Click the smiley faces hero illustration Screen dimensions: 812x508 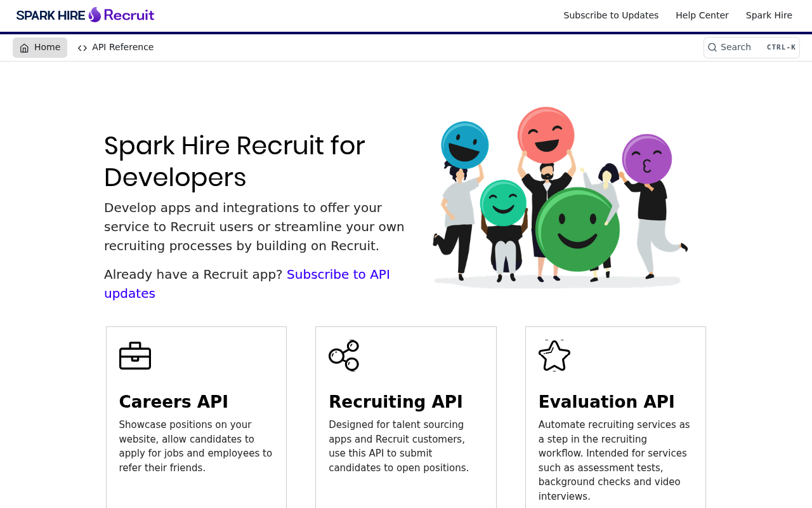point(560,197)
